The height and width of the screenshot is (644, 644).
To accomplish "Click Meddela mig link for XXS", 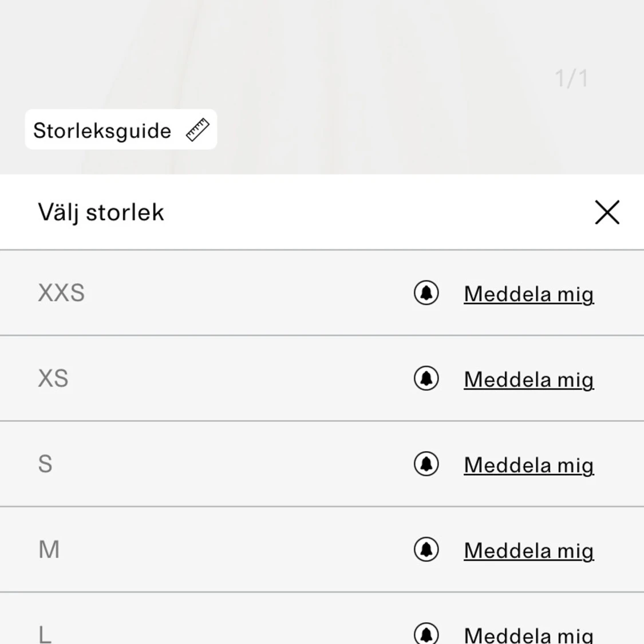I will pyautogui.click(x=528, y=294).
